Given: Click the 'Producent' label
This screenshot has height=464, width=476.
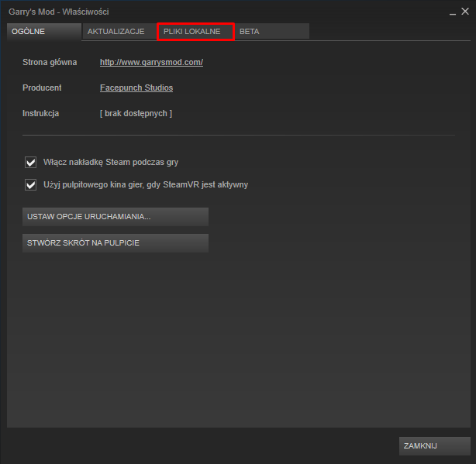Looking at the screenshot, I should (x=42, y=88).
